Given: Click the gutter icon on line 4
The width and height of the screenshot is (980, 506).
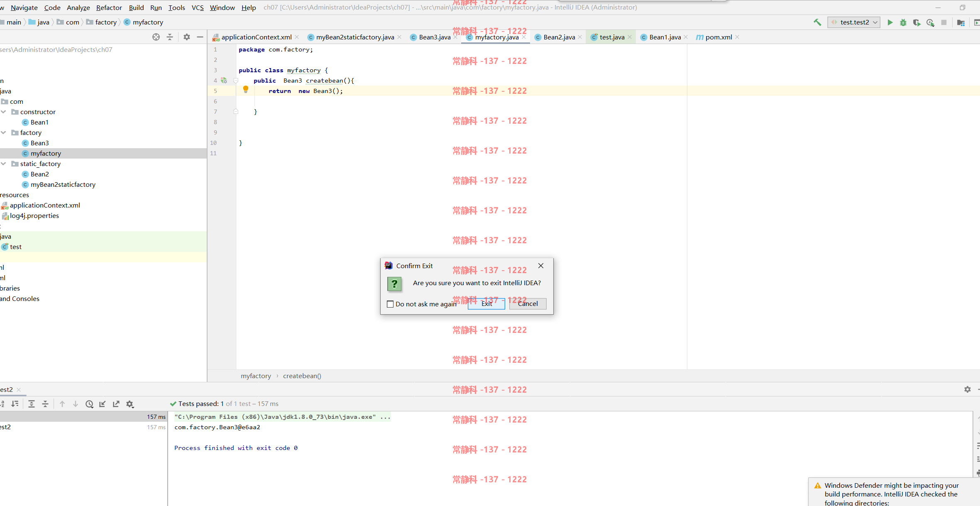Looking at the screenshot, I should coord(224,81).
